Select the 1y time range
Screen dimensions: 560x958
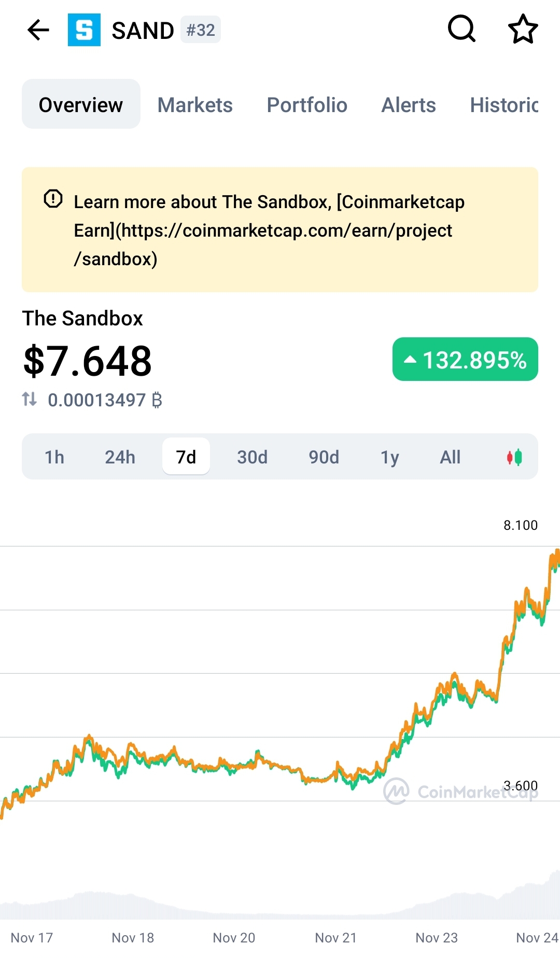point(389,457)
